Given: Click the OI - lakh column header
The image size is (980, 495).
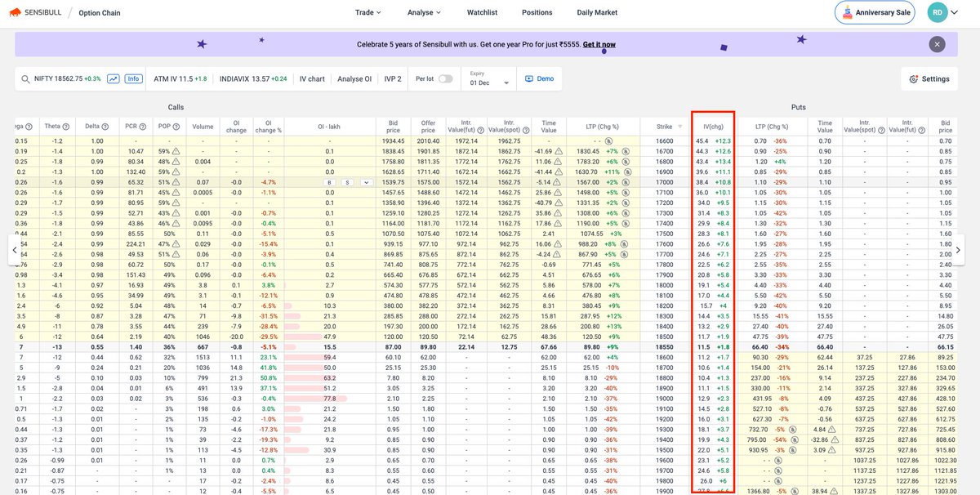Looking at the screenshot, I should [x=329, y=127].
